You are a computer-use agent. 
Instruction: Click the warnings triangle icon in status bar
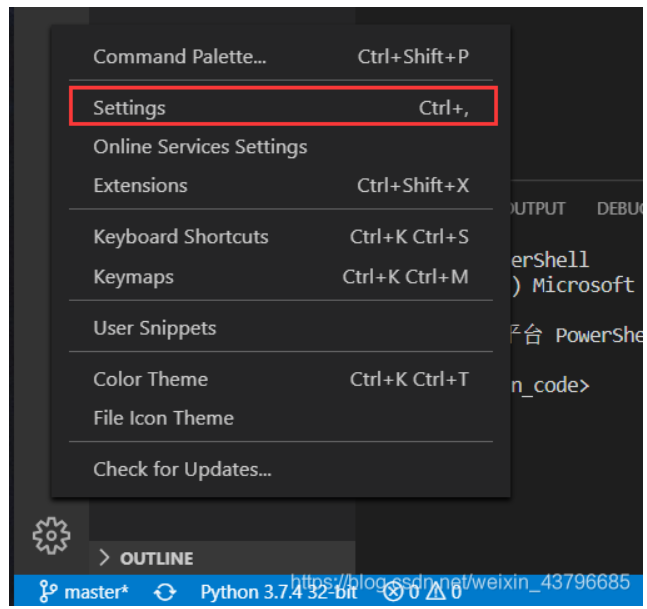click(436, 592)
